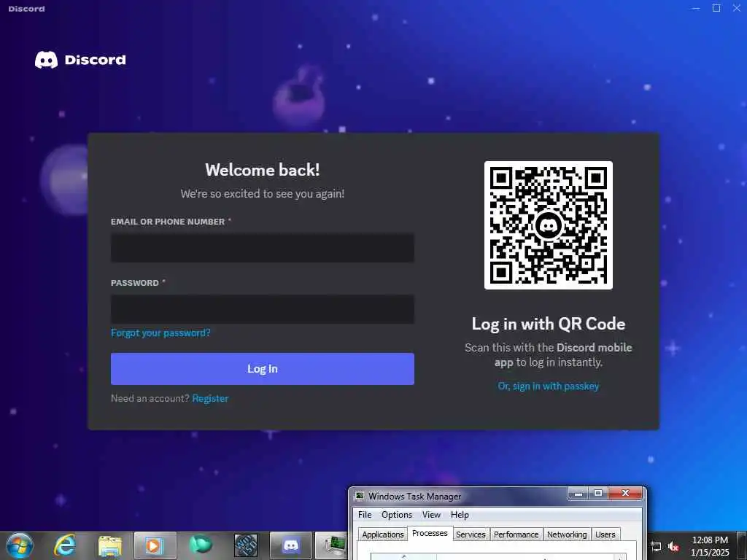Viewport: 747px width, 560px height.
Task: Click the Discord logo in the header
Action: click(80, 60)
